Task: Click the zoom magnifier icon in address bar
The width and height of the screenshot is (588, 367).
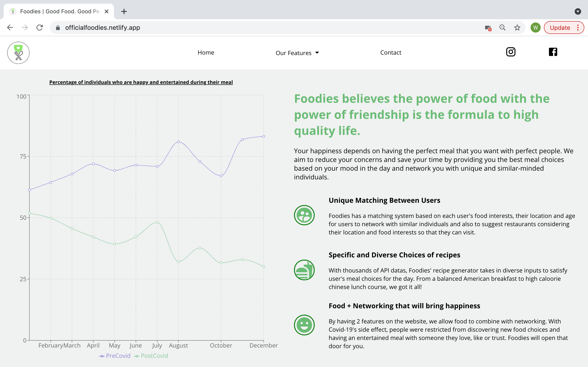Action: [503, 28]
